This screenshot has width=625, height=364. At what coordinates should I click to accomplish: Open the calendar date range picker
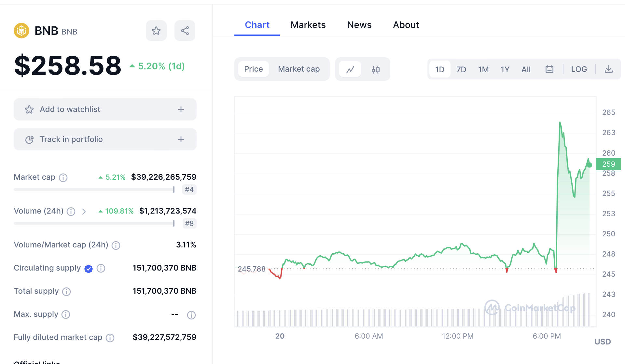[x=549, y=69]
